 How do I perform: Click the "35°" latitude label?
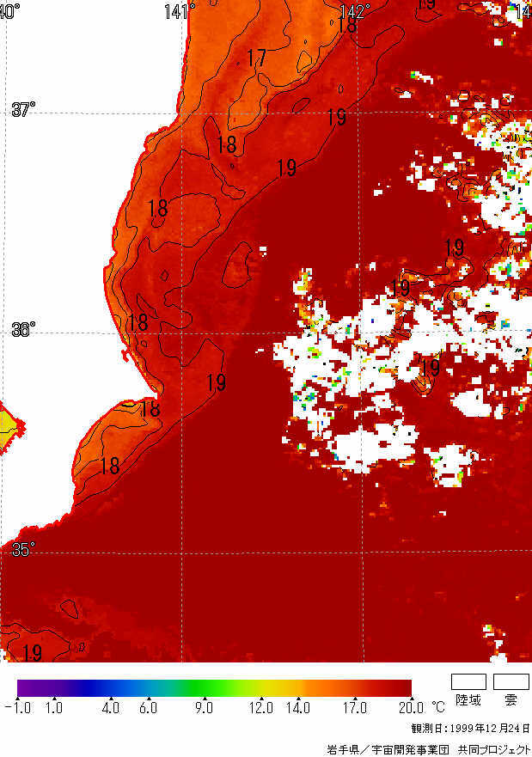pos(24,549)
